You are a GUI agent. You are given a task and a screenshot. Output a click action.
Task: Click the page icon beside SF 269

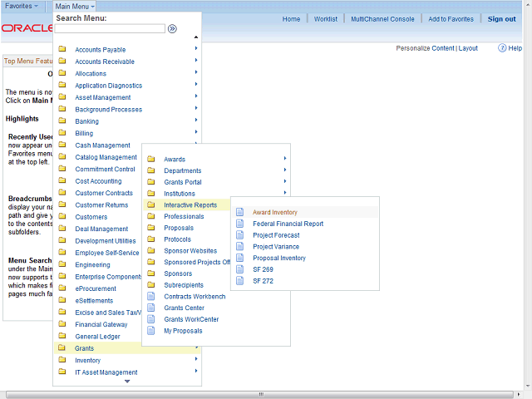240,269
